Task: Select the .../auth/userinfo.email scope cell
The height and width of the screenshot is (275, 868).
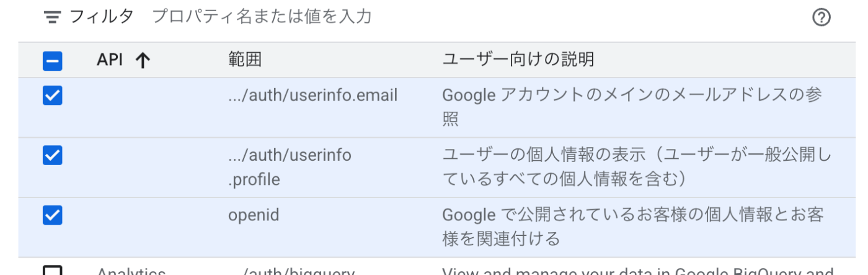Action: 313,96
